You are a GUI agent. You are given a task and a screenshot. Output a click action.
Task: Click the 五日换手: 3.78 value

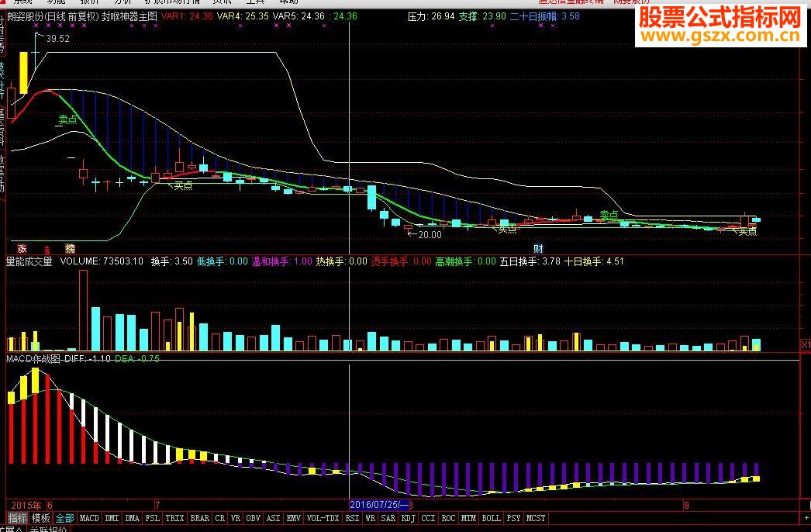530,261
